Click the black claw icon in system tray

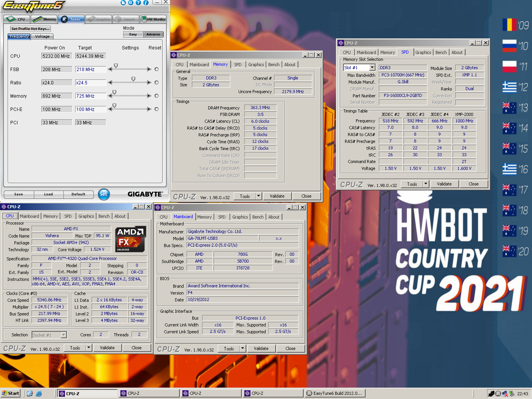[491, 394]
